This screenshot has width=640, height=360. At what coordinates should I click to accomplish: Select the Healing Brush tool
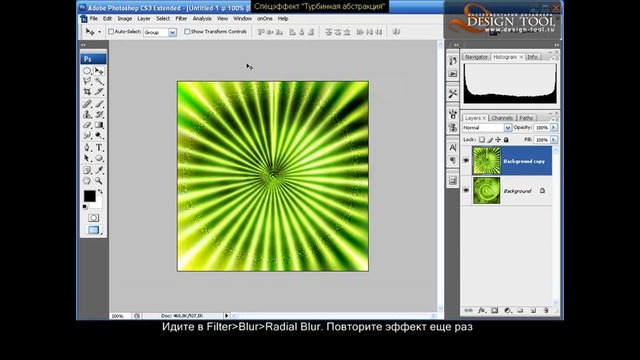87,104
